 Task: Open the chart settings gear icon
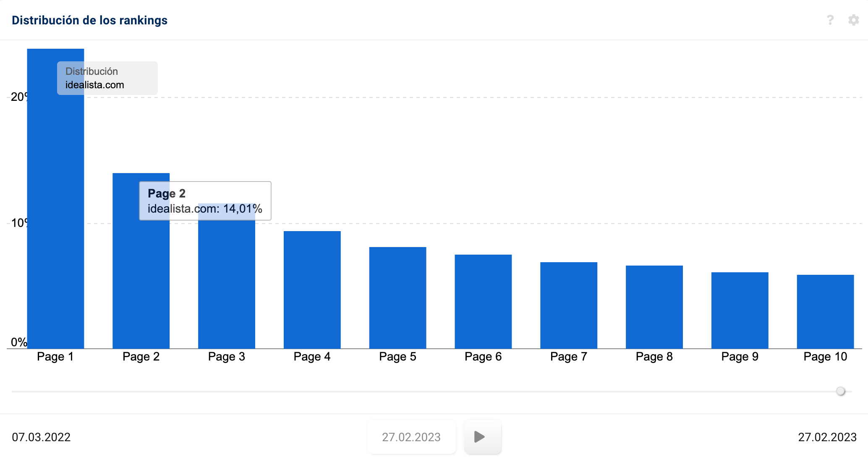pyautogui.click(x=853, y=20)
